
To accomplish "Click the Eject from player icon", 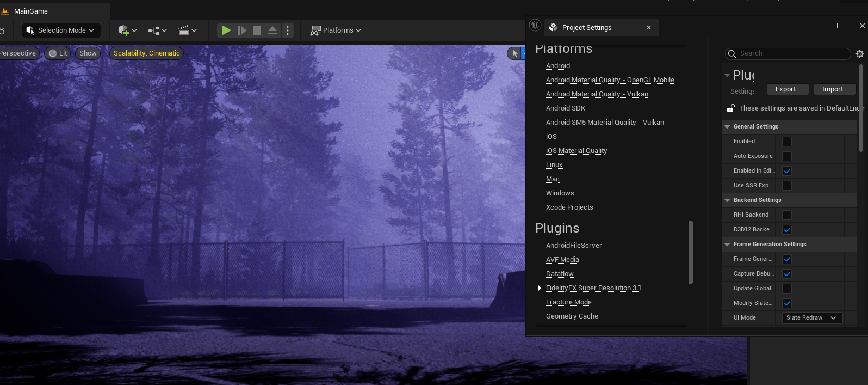I will pos(272,30).
